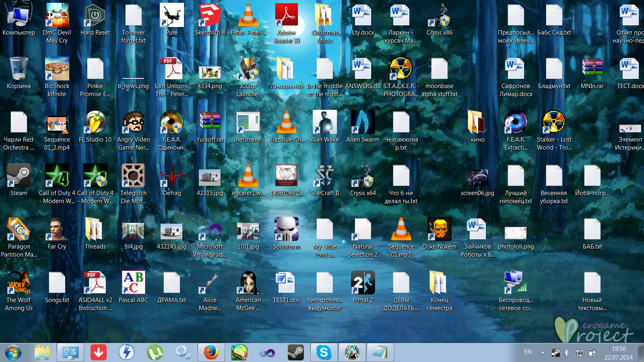
Task: Open the ASIO4ALL v2 Instruction PDF
Action: pos(95,291)
